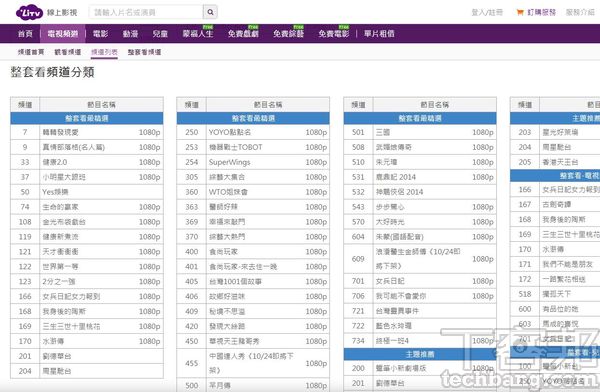Image resolution: width=600 pixels, height=392 pixels.
Task: Focus the program name search field
Action: tap(146, 12)
